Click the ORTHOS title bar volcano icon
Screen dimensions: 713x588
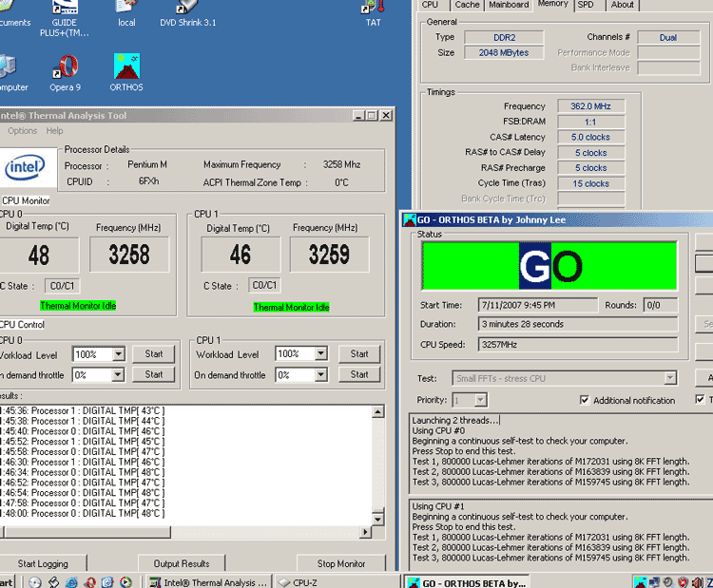(x=410, y=220)
